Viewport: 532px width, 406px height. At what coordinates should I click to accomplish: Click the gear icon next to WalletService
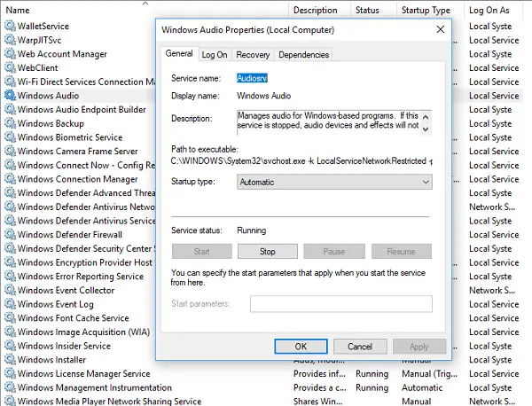point(10,26)
